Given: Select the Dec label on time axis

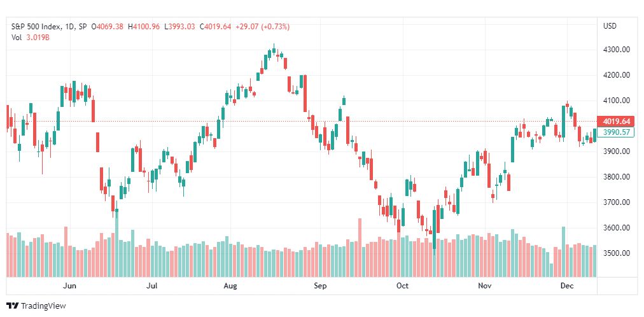Looking at the screenshot, I should [567, 286].
